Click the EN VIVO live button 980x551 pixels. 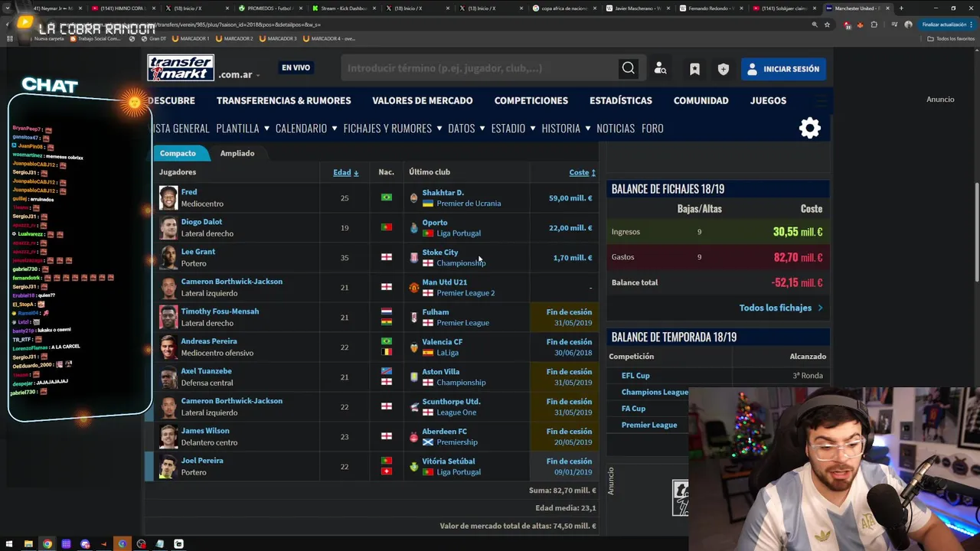coord(296,68)
